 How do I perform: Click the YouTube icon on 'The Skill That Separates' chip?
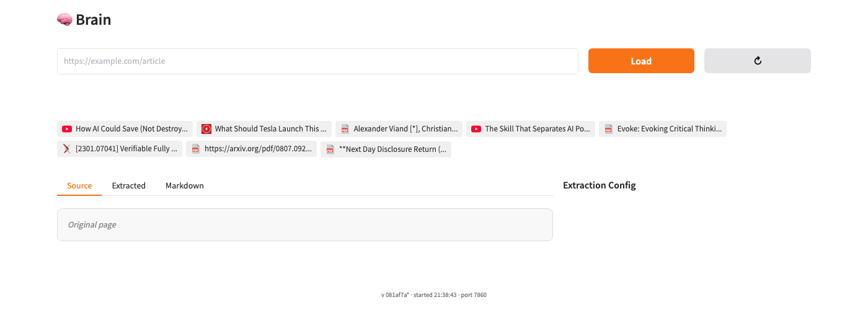[x=476, y=129]
